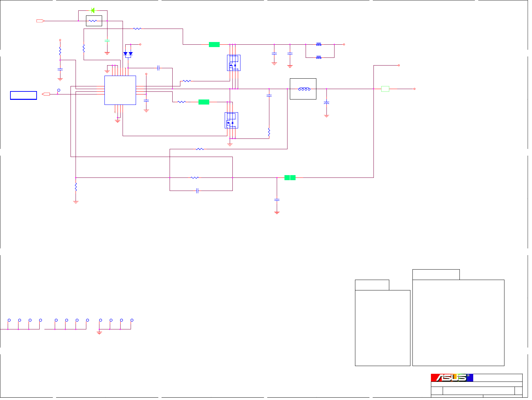Screen dimensions: 532x400
Task: Select the snubber capacitor on the switch node
Action: (269, 95)
